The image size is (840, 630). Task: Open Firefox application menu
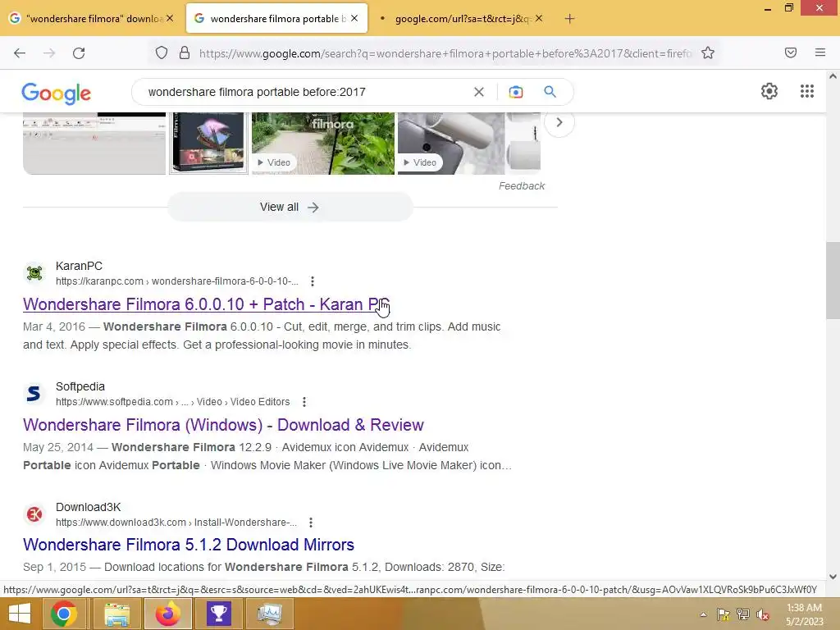pos(819,52)
